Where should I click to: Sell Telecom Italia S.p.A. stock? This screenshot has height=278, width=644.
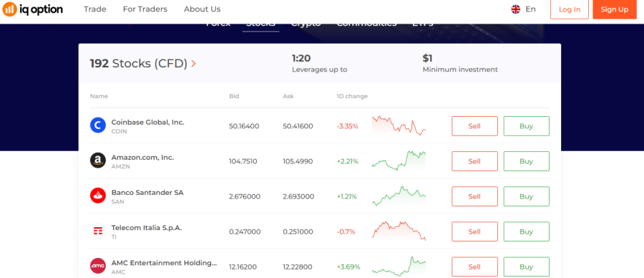coord(474,231)
